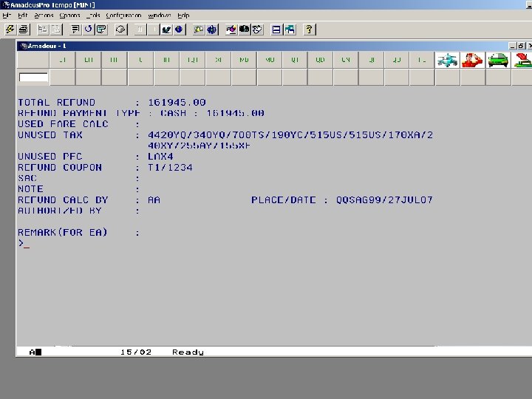Click the blue compass-like toolbar icon
Screen dimensions: 532x399
click(212, 30)
